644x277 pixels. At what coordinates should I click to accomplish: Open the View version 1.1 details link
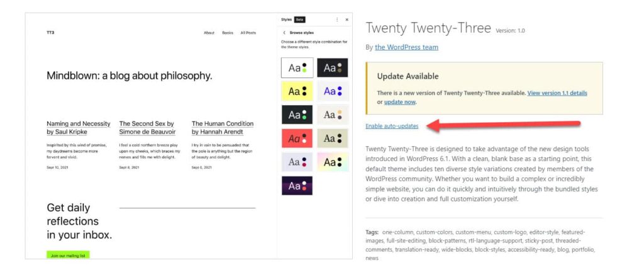pos(557,93)
